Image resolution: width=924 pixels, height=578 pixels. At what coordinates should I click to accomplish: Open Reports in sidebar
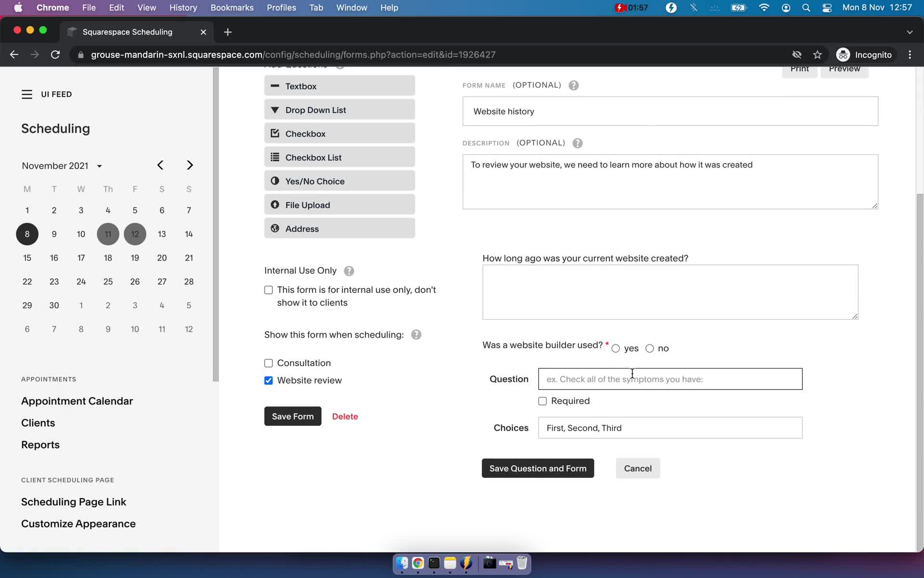click(40, 445)
